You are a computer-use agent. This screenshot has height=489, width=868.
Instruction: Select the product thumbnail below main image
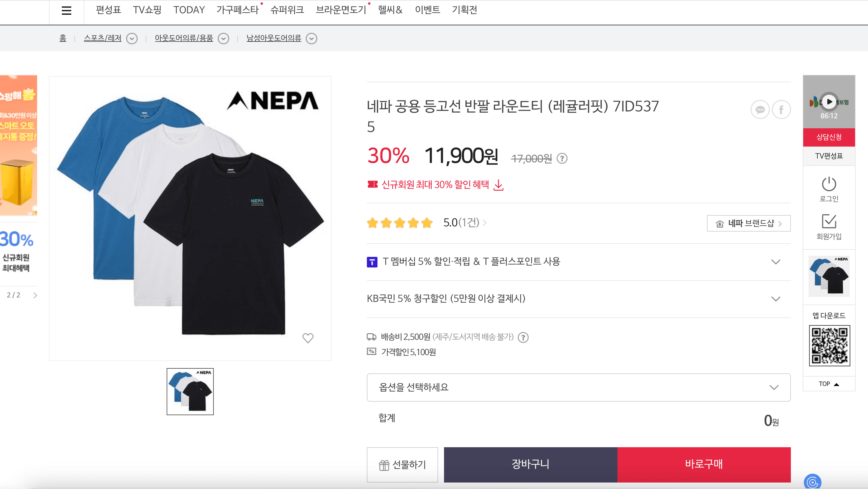pyautogui.click(x=190, y=391)
